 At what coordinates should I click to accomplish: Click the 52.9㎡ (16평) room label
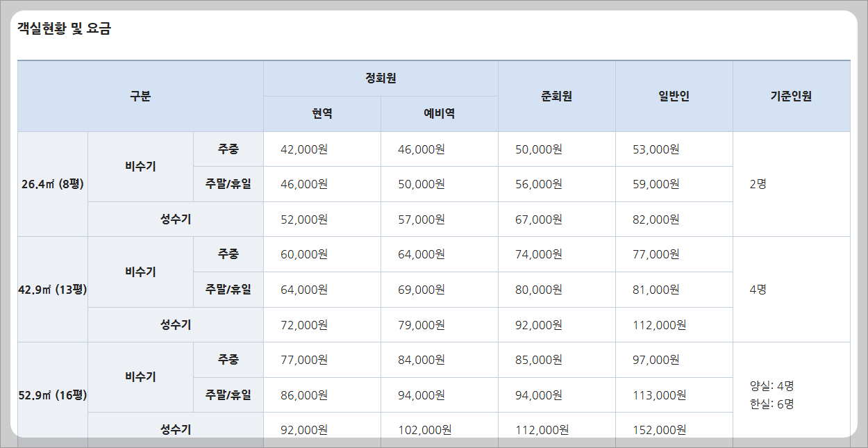(52, 395)
